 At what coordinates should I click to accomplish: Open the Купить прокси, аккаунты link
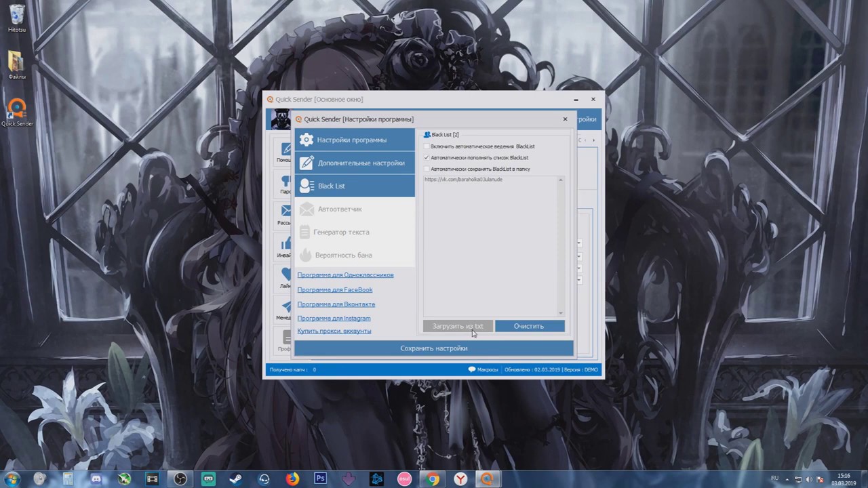[334, 331]
